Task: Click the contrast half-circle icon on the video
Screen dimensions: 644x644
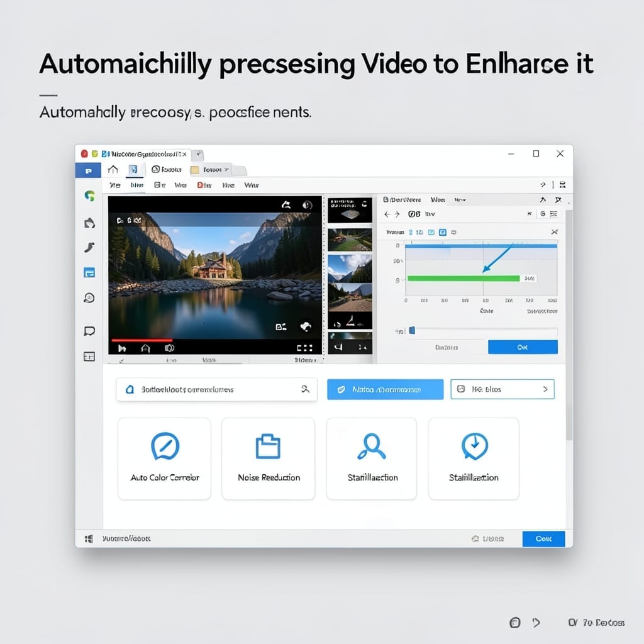Action: click(307, 205)
